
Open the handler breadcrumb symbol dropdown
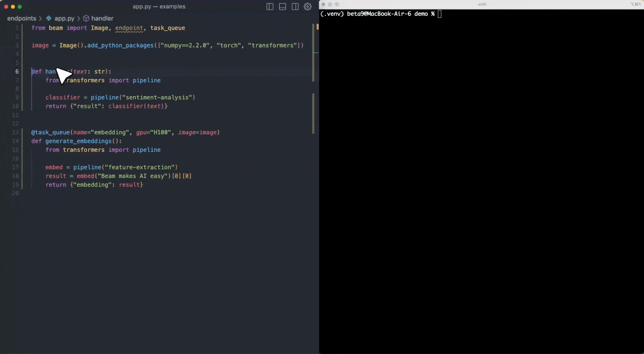point(102,18)
